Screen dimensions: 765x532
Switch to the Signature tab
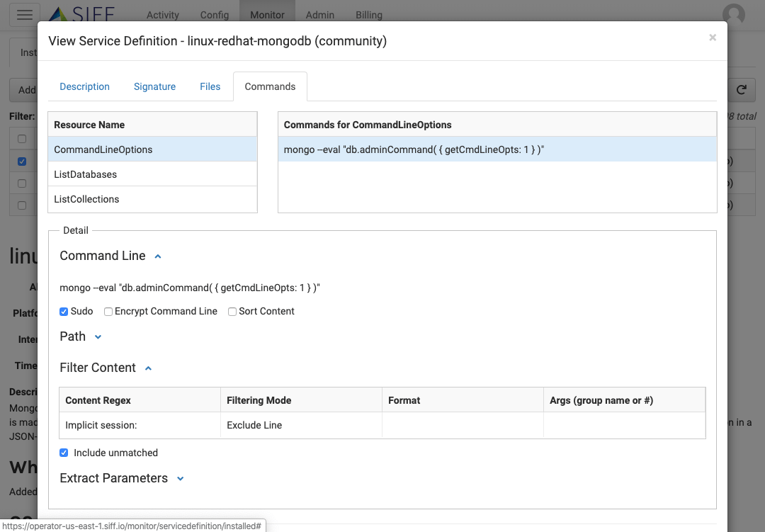pyautogui.click(x=154, y=86)
